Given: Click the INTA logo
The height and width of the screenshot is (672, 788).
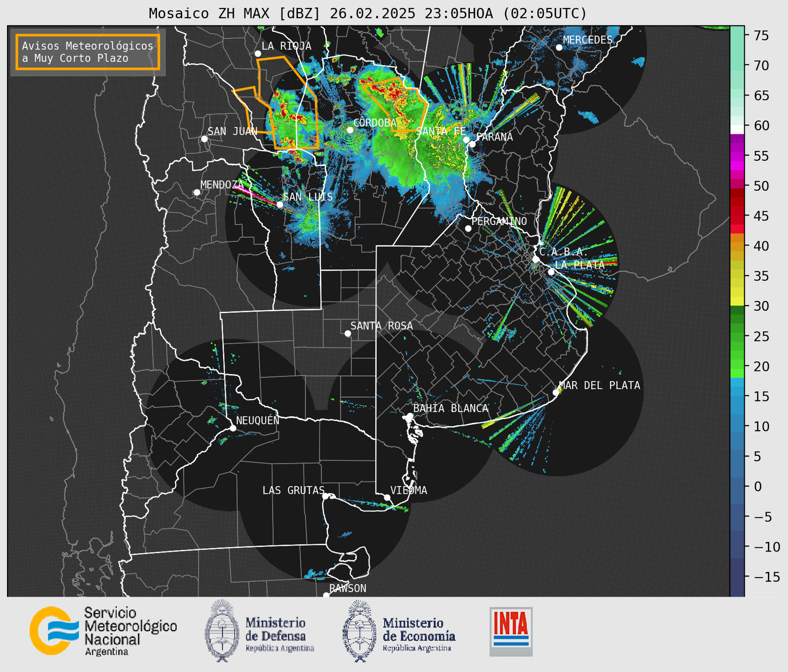Looking at the screenshot, I should (511, 631).
